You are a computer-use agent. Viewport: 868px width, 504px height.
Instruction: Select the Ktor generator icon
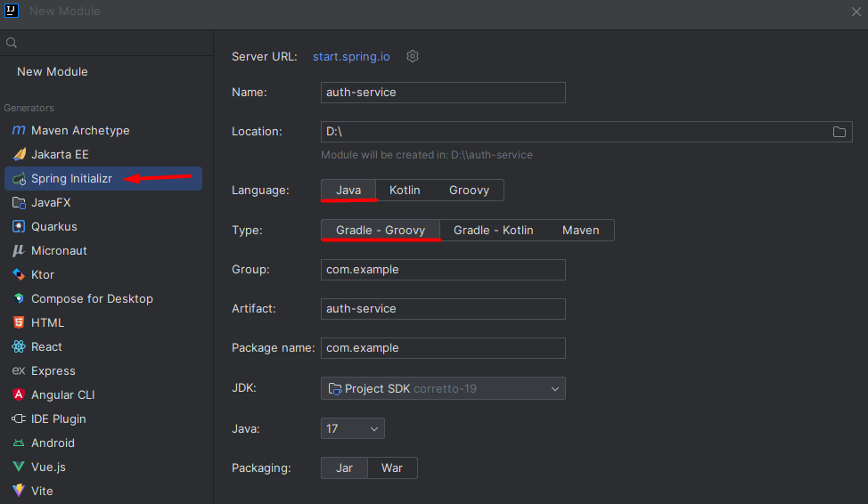[18, 275]
